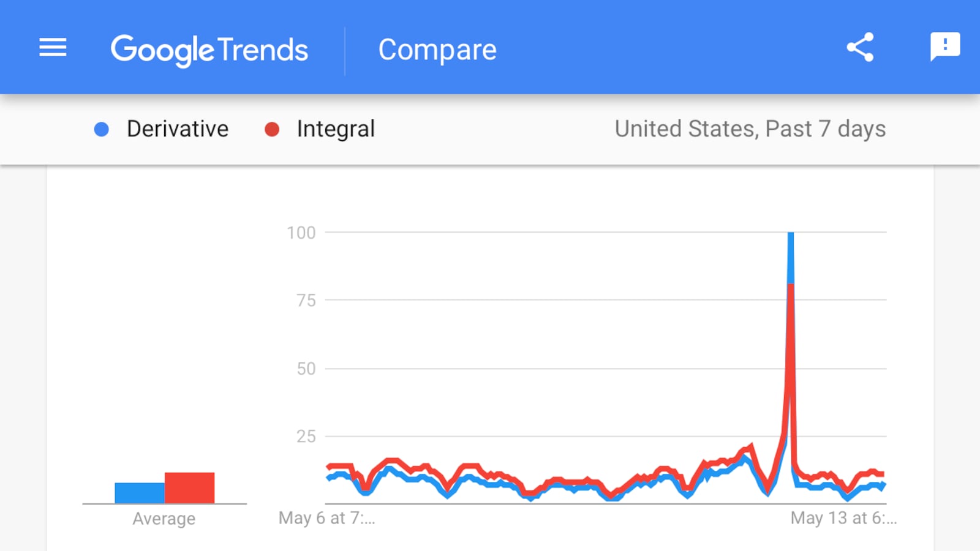
Task: Click the blue Derivative average bar
Action: [140, 493]
